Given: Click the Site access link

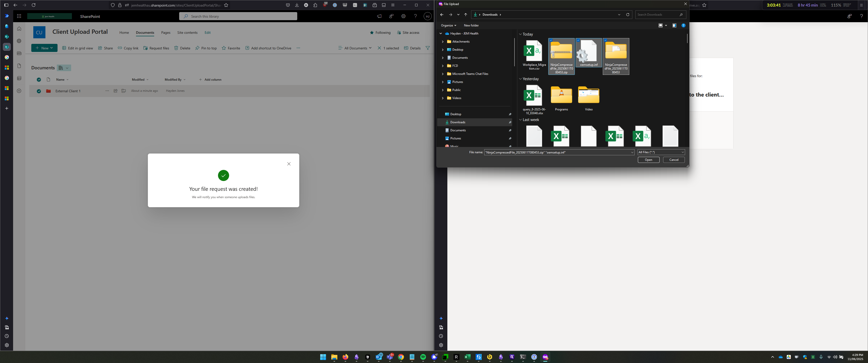Looking at the screenshot, I should 408,33.
